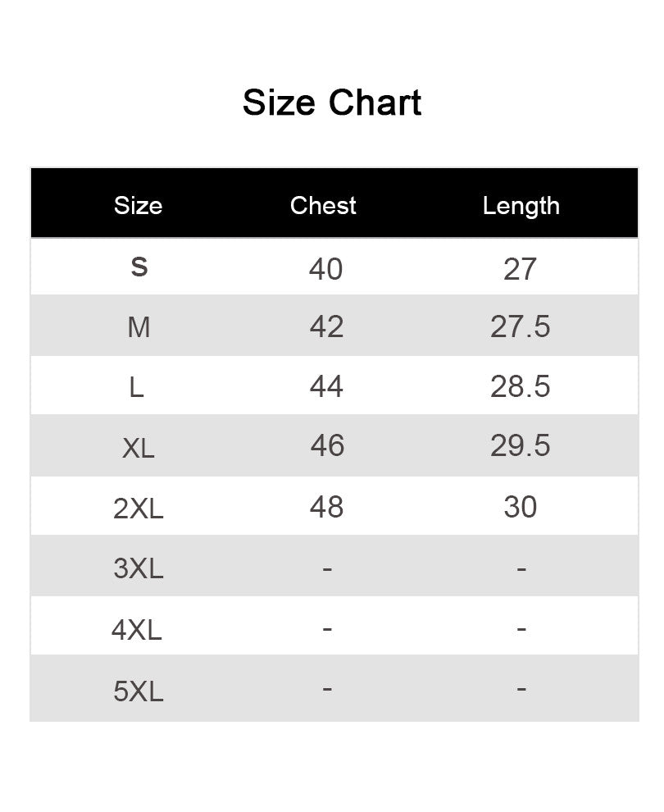Click the 3XL size row label
The width and height of the screenshot is (664, 812).
pyautogui.click(x=139, y=568)
